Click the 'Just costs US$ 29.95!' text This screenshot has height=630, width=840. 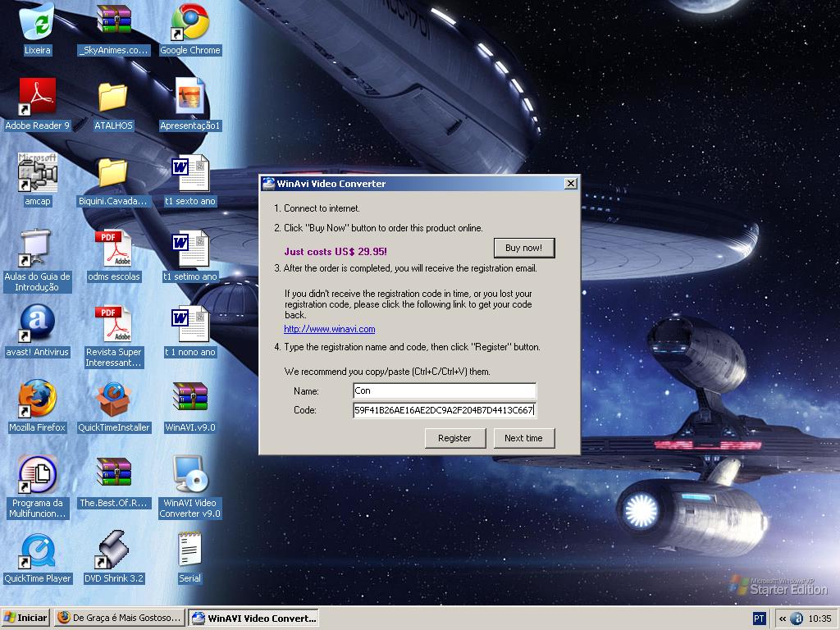pos(336,251)
